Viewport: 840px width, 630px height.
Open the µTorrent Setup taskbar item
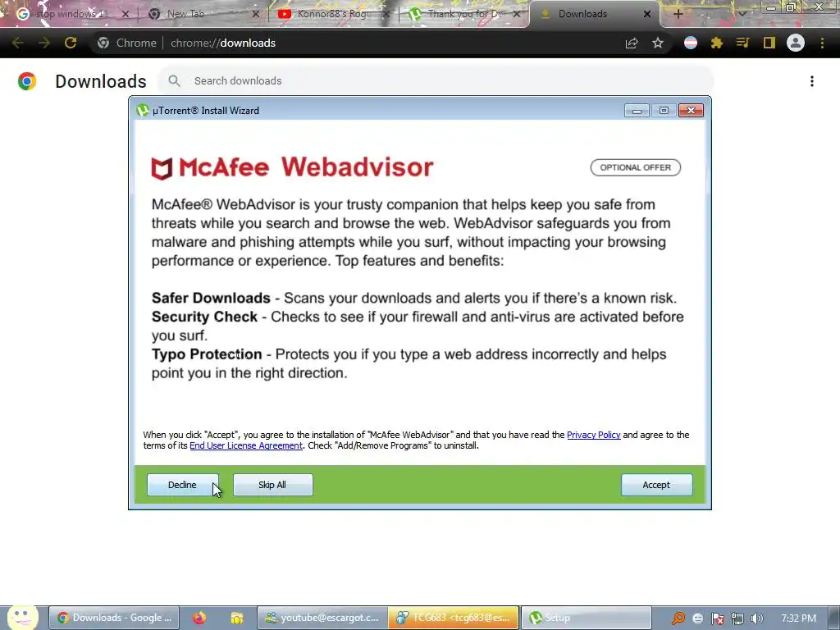[x=586, y=618]
